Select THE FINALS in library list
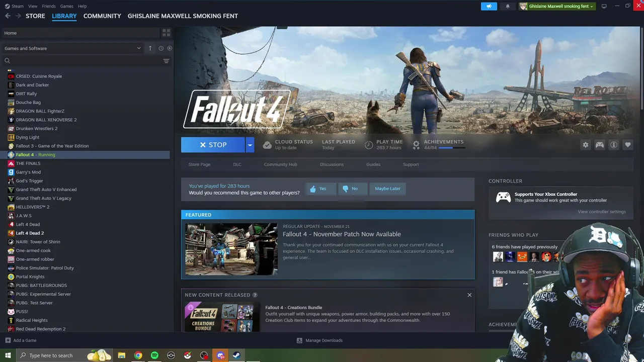644x362 pixels. 28,163
